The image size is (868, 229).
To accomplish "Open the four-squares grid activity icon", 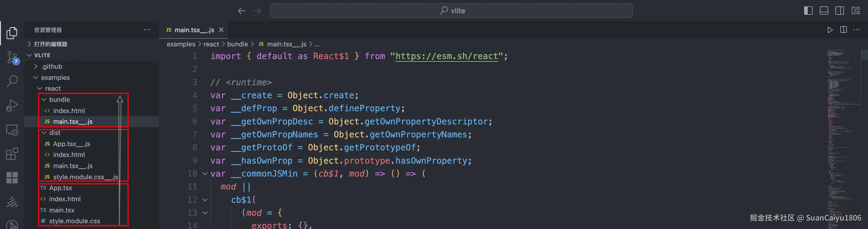I will pyautogui.click(x=12, y=178).
